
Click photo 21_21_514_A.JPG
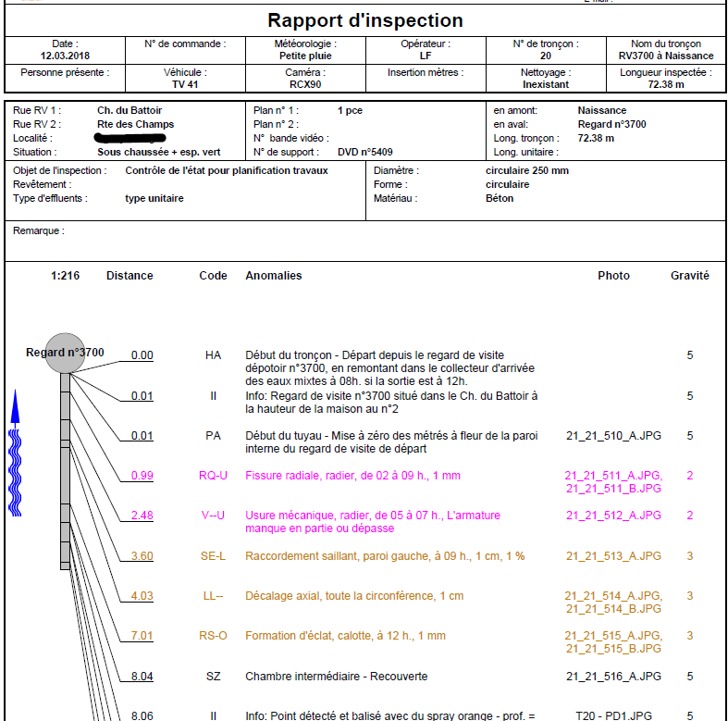point(614,596)
